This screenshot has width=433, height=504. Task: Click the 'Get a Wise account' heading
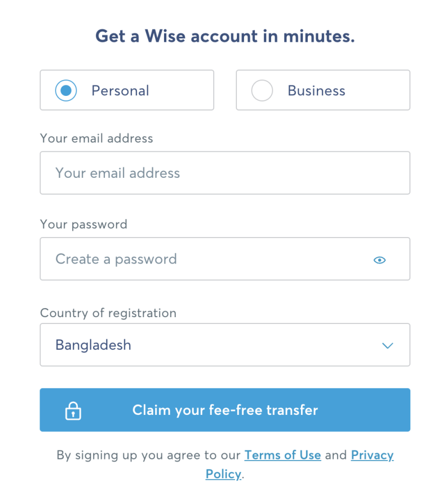[224, 36]
